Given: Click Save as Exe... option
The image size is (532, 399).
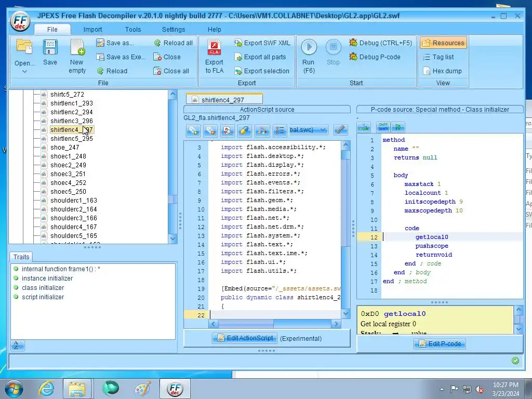Looking at the screenshot, I should (x=121, y=57).
